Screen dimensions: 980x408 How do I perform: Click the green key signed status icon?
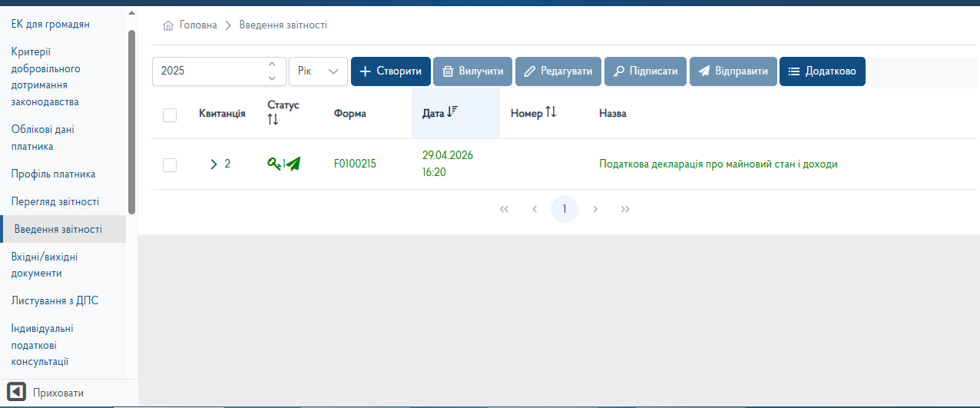(274, 164)
